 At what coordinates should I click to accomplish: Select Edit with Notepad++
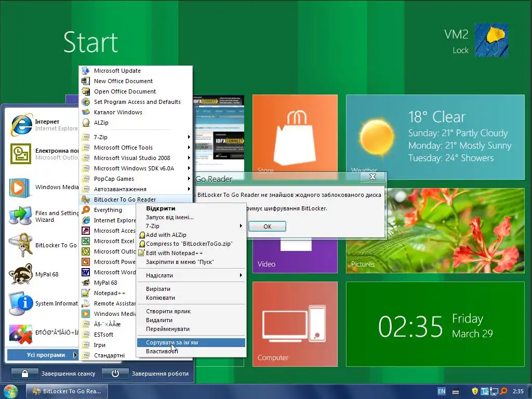pos(191,253)
